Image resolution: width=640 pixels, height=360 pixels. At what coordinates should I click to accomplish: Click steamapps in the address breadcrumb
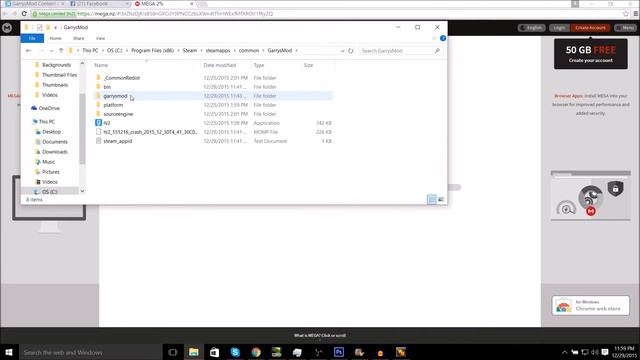pos(218,51)
